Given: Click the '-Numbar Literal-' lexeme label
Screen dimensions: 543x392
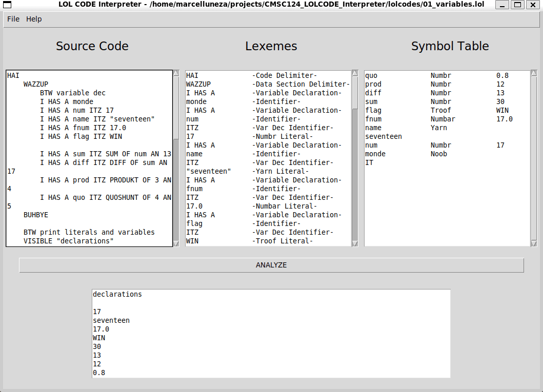Looking at the screenshot, I should 284,206.
